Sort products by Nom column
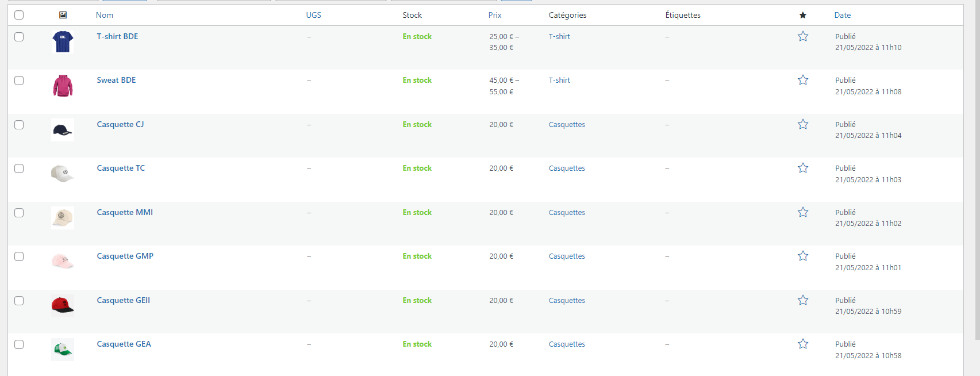The height and width of the screenshot is (376, 980). (x=105, y=15)
